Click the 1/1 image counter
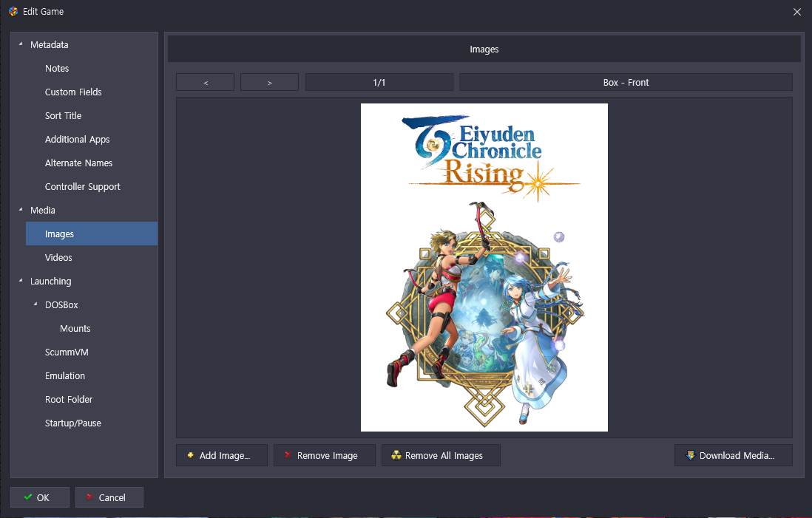 (379, 82)
